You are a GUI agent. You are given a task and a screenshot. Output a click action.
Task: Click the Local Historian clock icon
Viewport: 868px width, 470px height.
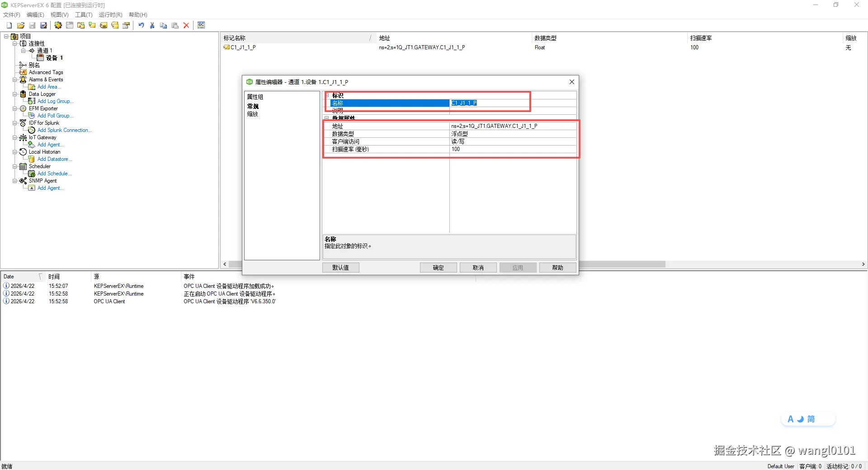click(x=23, y=152)
